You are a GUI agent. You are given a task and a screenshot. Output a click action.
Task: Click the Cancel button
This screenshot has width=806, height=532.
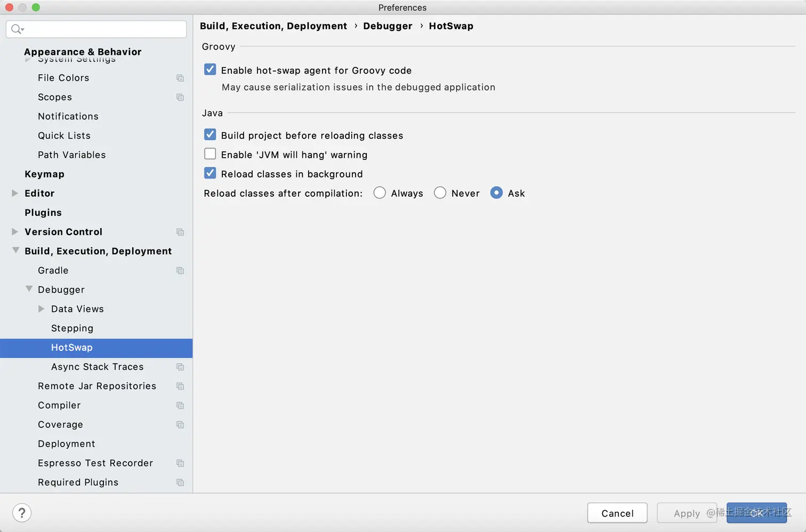(617, 513)
